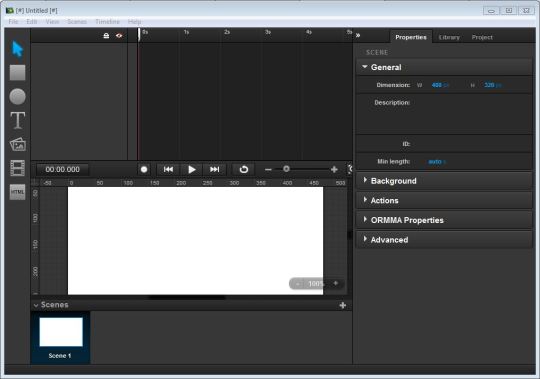The width and height of the screenshot is (540, 379).
Task: Play the animation
Action: [191, 169]
